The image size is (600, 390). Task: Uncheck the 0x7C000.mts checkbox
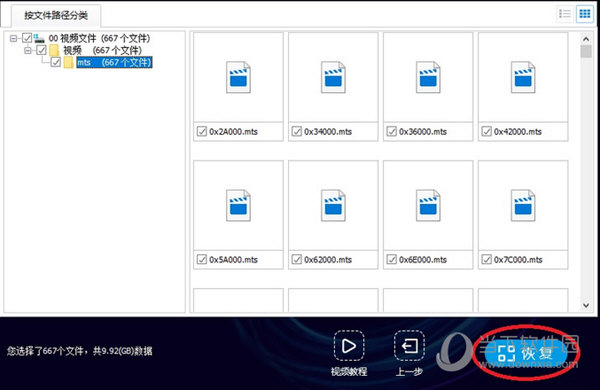(x=486, y=259)
